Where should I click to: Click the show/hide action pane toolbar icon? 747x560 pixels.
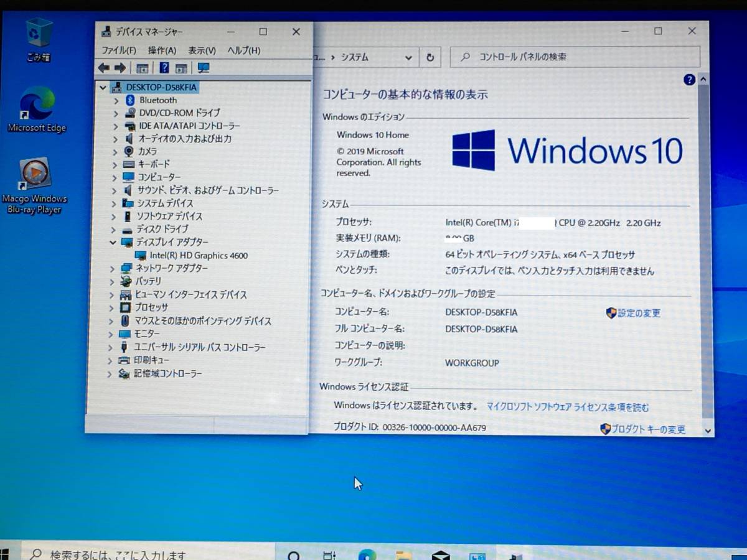181,68
